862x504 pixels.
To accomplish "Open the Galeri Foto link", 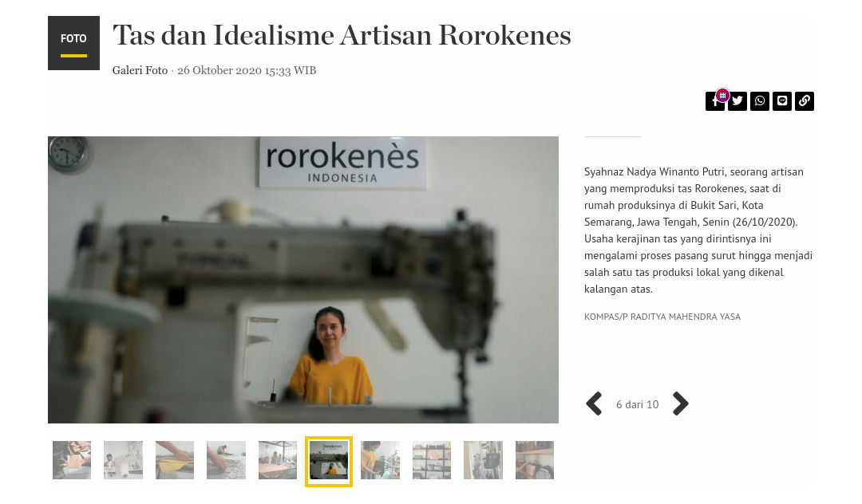I will pyautogui.click(x=140, y=70).
